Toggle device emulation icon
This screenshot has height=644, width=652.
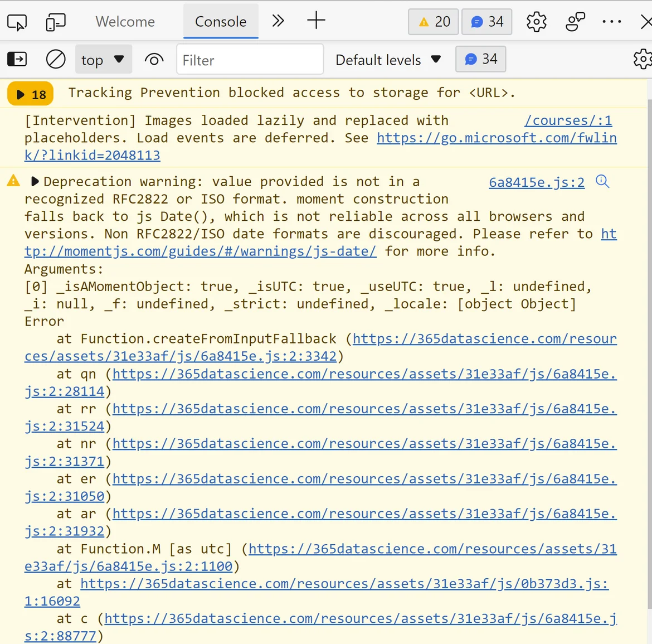click(55, 22)
